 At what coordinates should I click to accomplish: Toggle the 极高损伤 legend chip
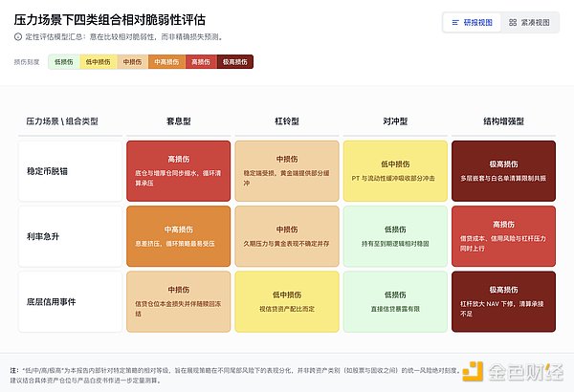tap(234, 62)
